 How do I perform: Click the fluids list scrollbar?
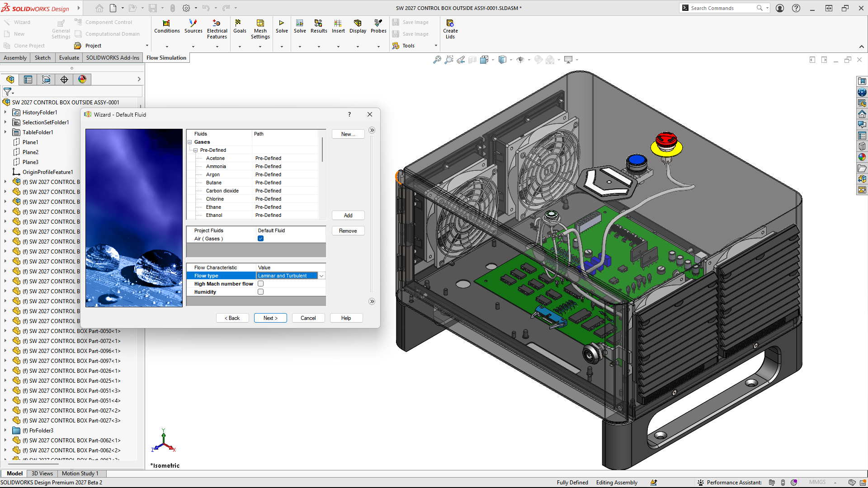click(x=322, y=149)
